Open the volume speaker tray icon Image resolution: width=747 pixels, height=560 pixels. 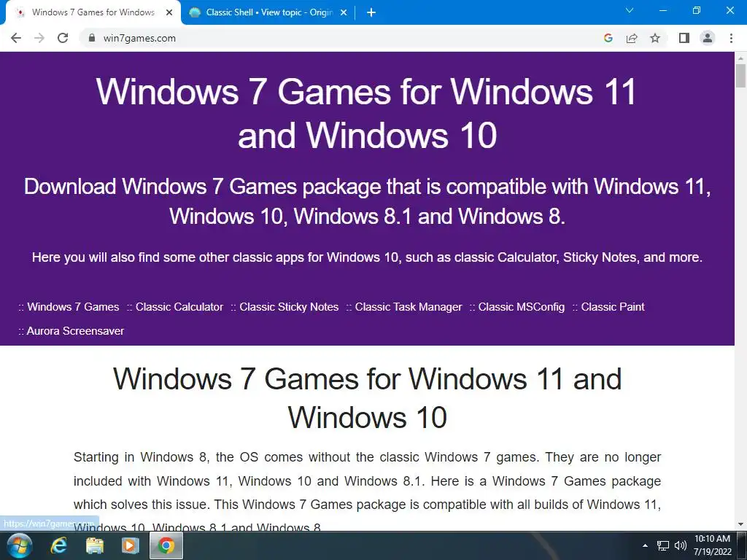pos(681,545)
